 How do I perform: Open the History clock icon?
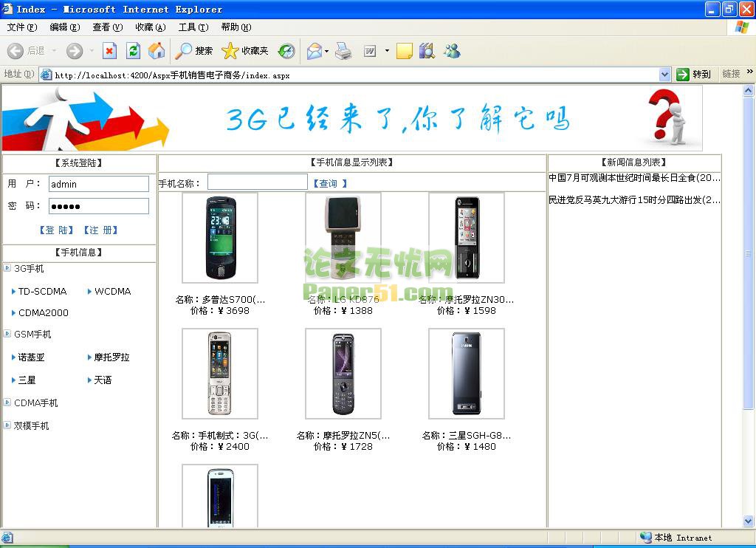click(286, 51)
